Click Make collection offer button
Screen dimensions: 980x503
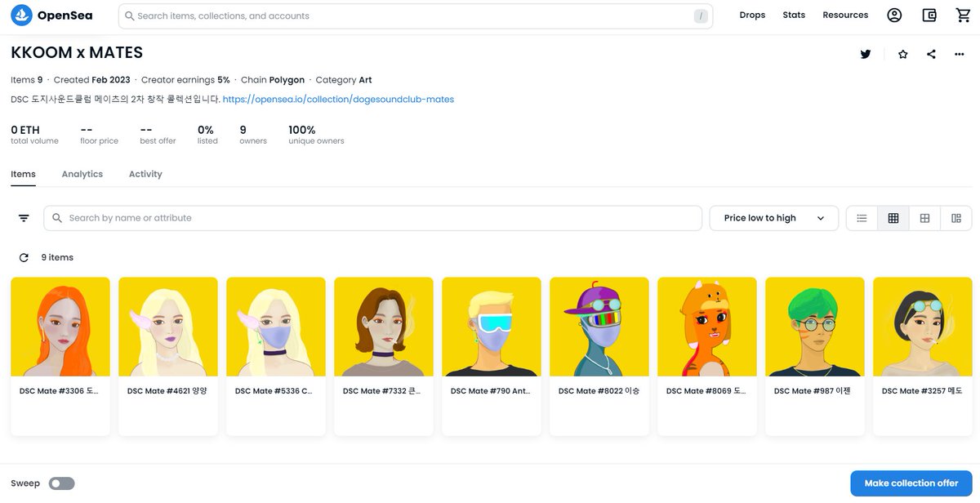click(911, 483)
